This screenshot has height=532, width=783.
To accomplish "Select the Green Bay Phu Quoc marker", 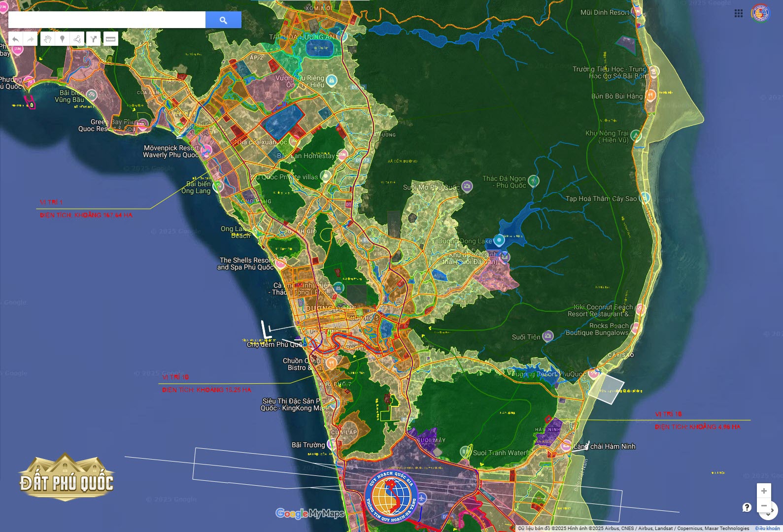I will tap(143, 124).
